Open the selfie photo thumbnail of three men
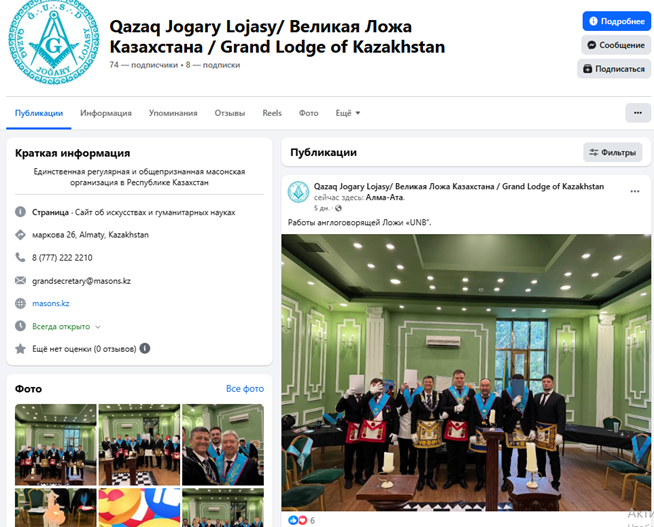 tap(223, 444)
